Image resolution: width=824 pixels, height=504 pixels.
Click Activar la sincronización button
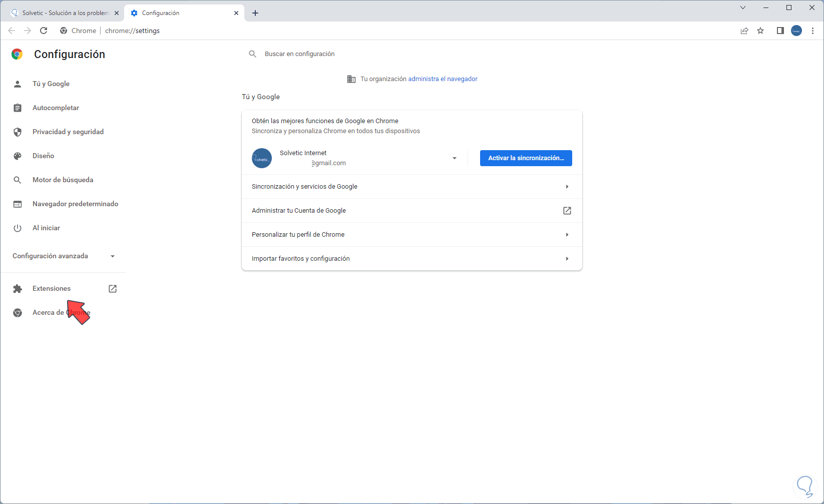[526, 158]
